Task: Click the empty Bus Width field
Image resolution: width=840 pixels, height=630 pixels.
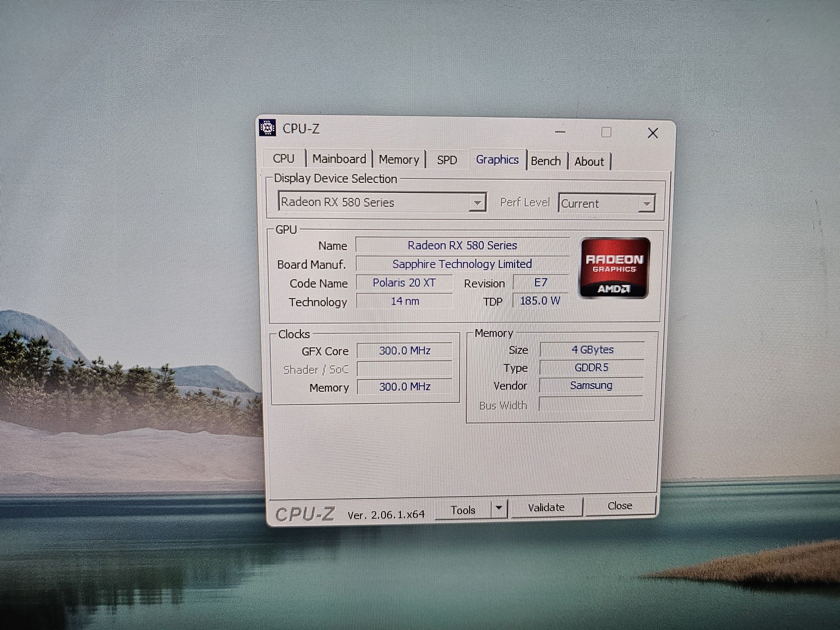Action: (x=590, y=403)
